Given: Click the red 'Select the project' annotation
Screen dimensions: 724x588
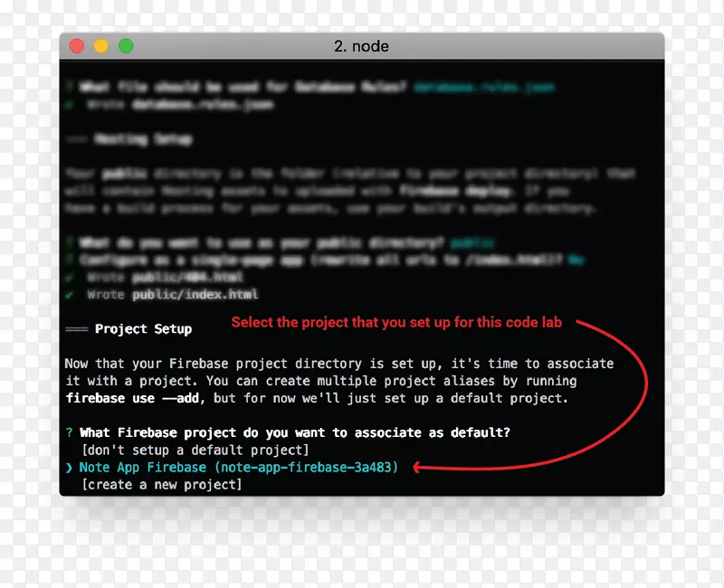Looking at the screenshot, I should point(396,322).
